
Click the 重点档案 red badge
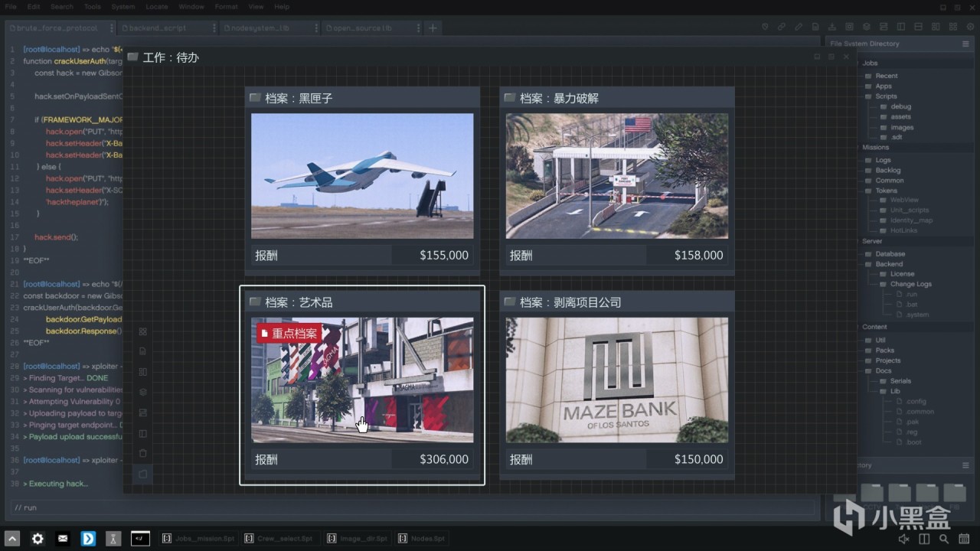coord(289,334)
